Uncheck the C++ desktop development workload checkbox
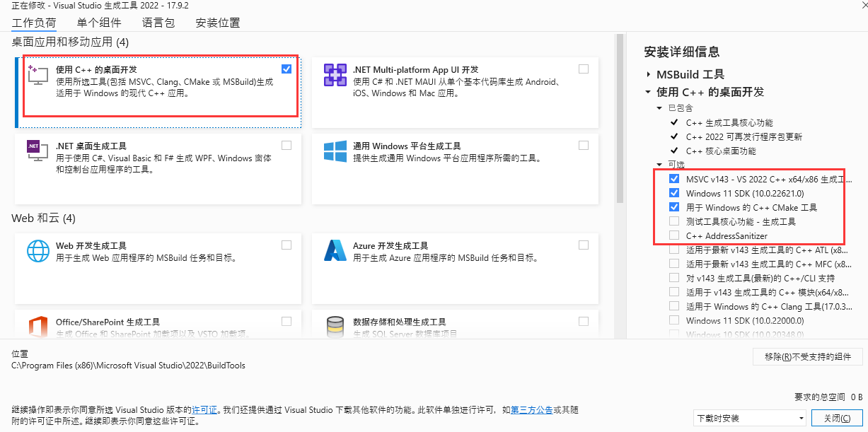The height and width of the screenshot is (432, 868). [286, 69]
